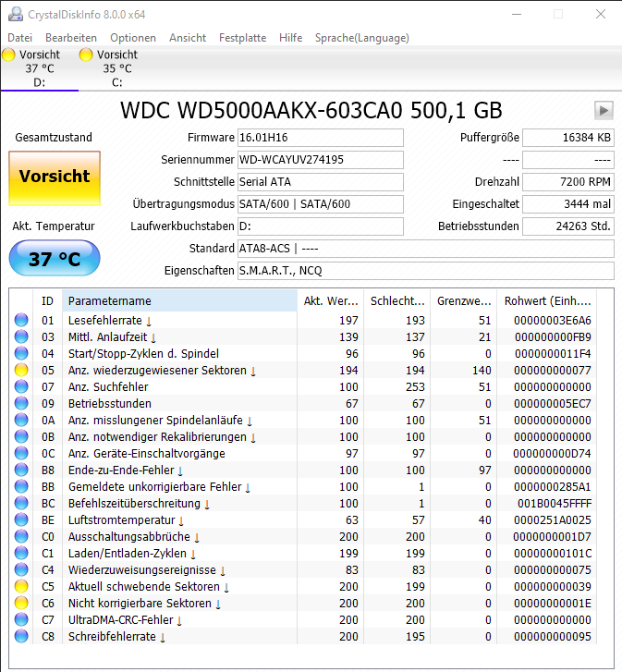Open the Sprache(Language) menu
The image size is (622, 672).
pos(362,38)
